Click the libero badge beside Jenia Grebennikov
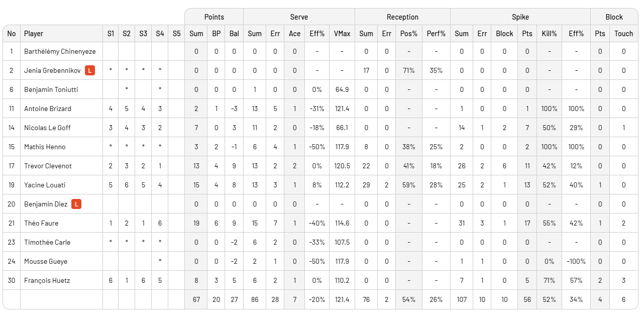This screenshot has width=644, height=316. tap(90, 70)
